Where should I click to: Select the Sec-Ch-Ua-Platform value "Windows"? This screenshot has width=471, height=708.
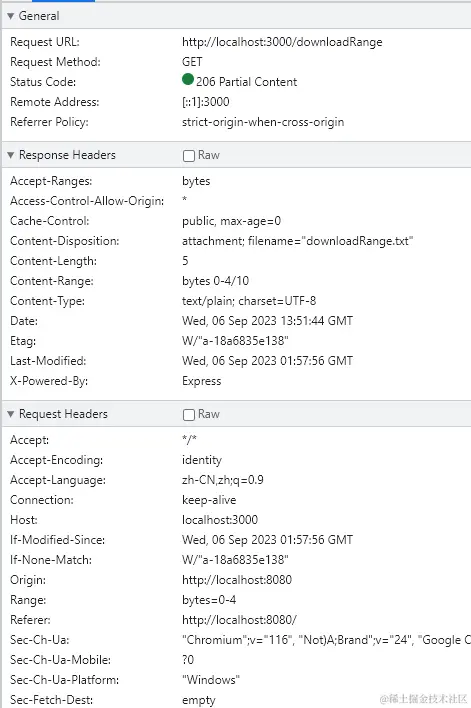coord(211,680)
